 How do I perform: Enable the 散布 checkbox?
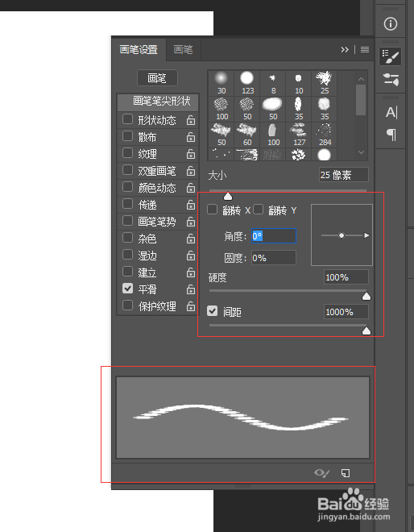click(x=127, y=136)
